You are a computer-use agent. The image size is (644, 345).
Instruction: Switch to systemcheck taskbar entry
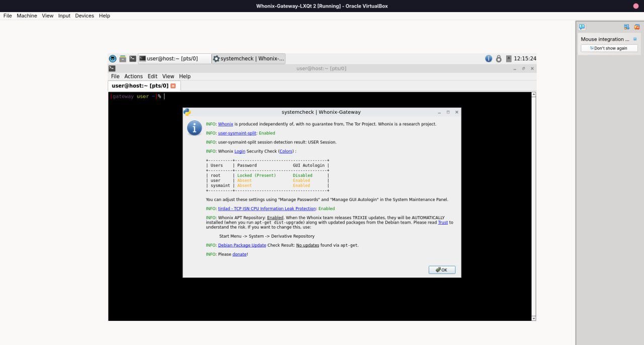[249, 58]
